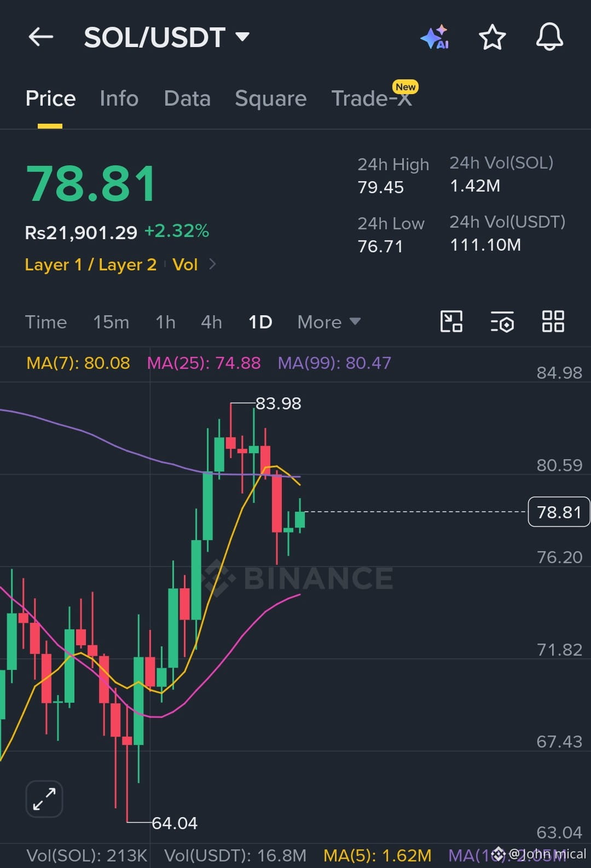Select the 15m timeframe
Viewport: 591px width, 868px height.
point(111,322)
